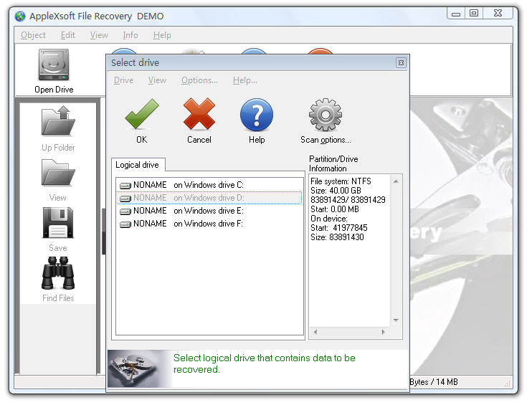Viewport: 532px width, 410px height.
Task: Click the Cancel label under red cross
Action: point(199,140)
